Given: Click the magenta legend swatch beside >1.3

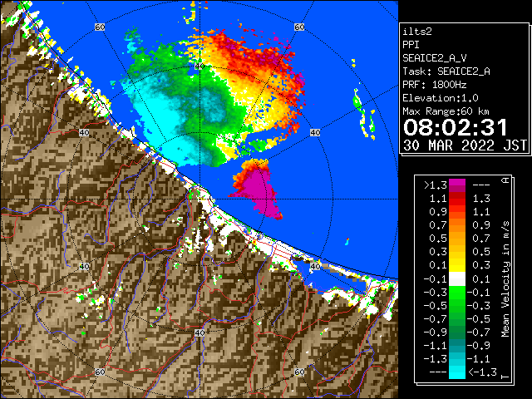Looking at the screenshot, I should pos(457,185).
